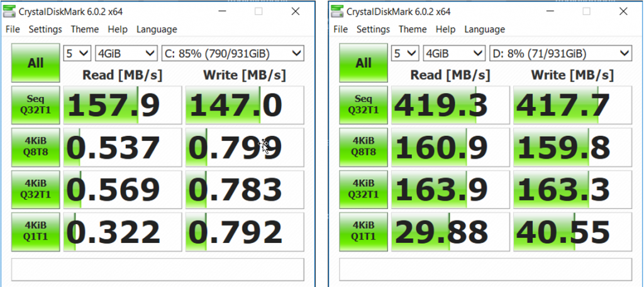
Task: Click Read [MB/s] header in right window
Action: tap(450, 75)
